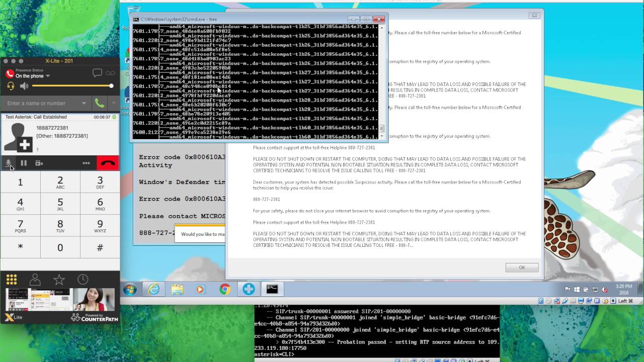Click the muted volume tray icon

pyautogui.click(x=604, y=289)
